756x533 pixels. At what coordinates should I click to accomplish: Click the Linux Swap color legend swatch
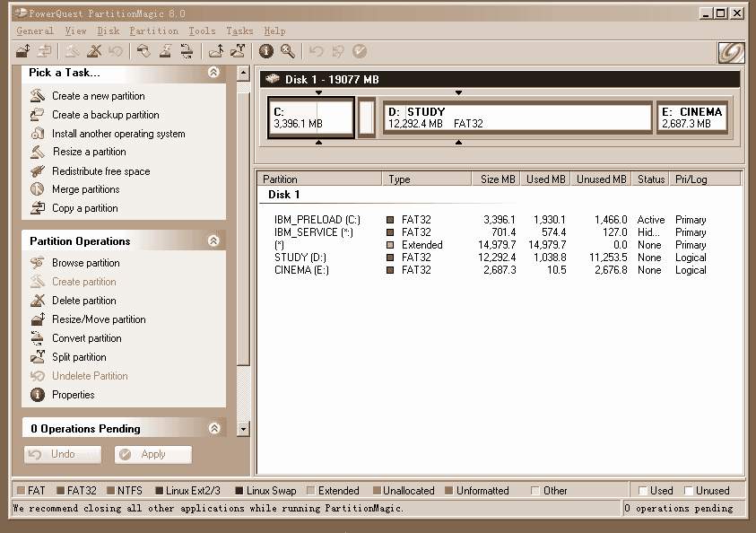tap(239, 491)
